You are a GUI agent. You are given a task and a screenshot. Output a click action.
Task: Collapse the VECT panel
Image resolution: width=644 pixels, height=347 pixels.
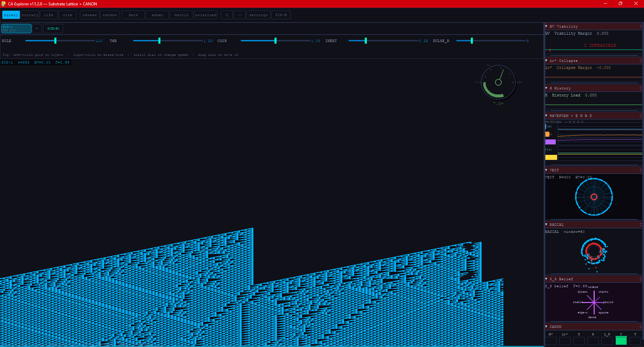(546, 170)
